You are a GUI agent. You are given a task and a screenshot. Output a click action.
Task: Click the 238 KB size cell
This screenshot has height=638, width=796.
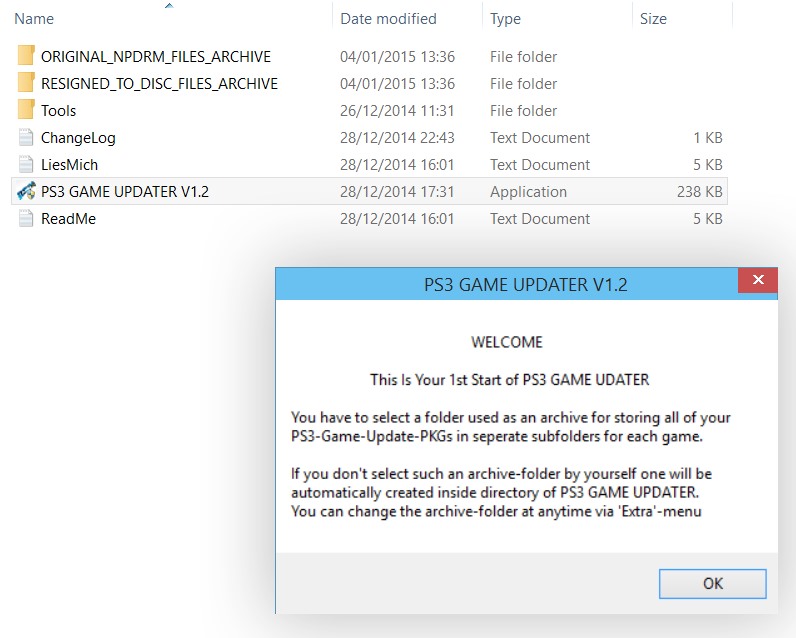click(700, 191)
